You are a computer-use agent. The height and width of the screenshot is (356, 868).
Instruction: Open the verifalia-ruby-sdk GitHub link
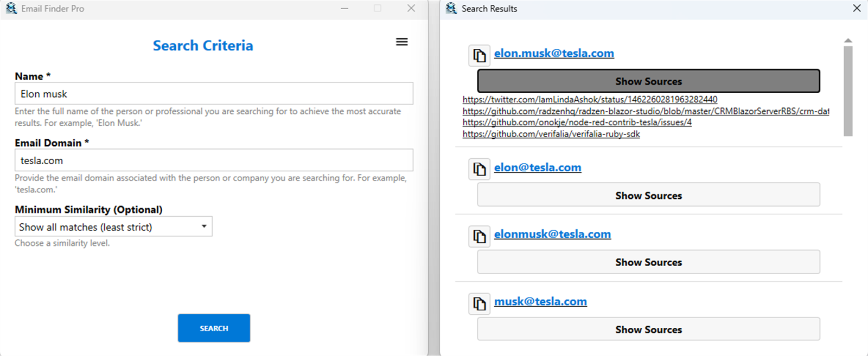pyautogui.click(x=551, y=134)
